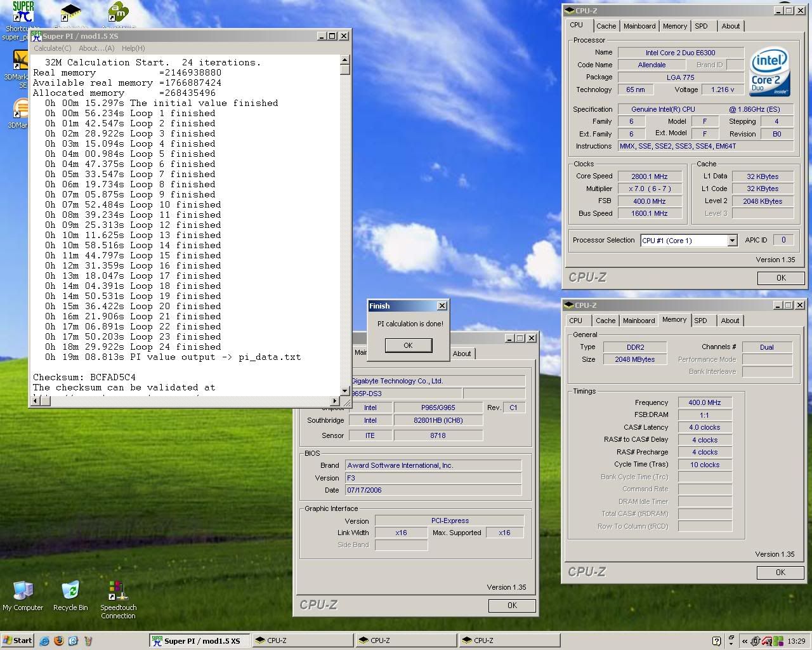Switch to Super PI taskbar button
812x650 pixels.
200,641
